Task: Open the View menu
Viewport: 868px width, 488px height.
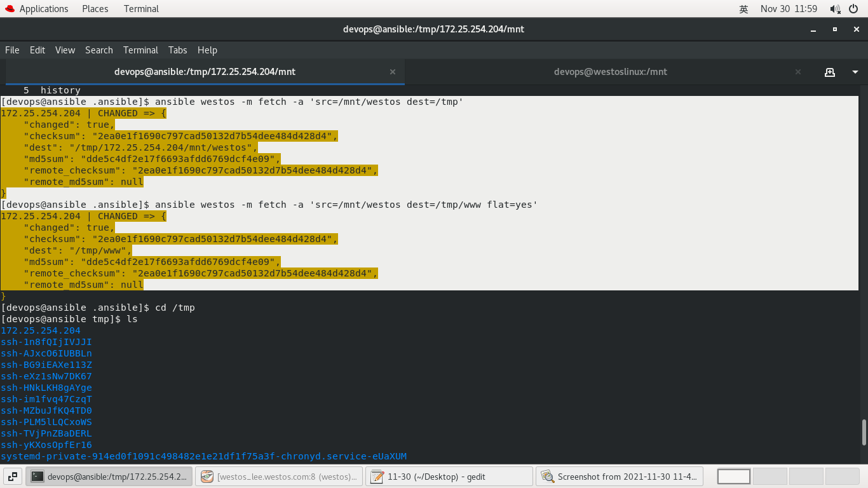Action: [65, 50]
